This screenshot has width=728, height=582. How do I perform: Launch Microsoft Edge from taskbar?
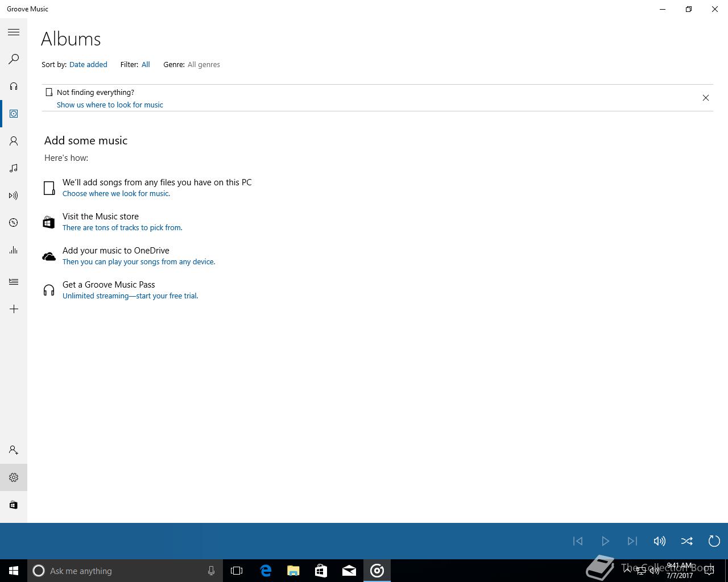(266, 571)
